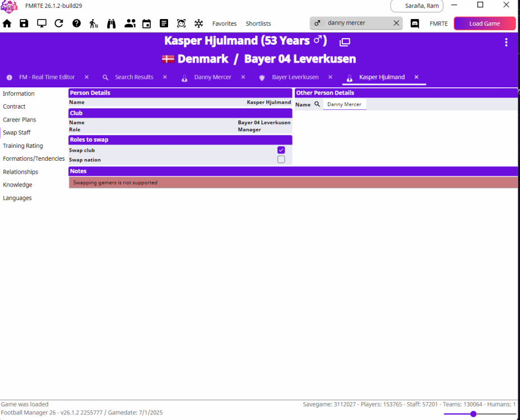Click the Home icon in toolbar
The height and width of the screenshot is (420, 520).
pos(7,24)
